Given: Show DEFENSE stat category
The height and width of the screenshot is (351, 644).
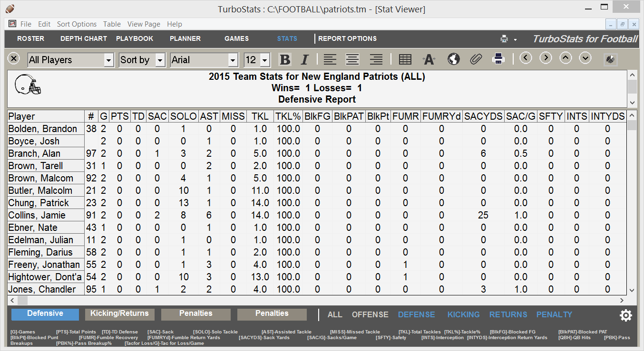Looking at the screenshot, I should [x=417, y=314].
